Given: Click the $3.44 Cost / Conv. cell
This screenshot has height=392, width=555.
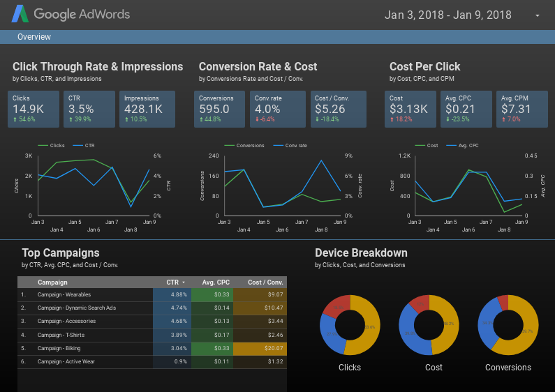Looking at the screenshot, I should coord(260,322).
